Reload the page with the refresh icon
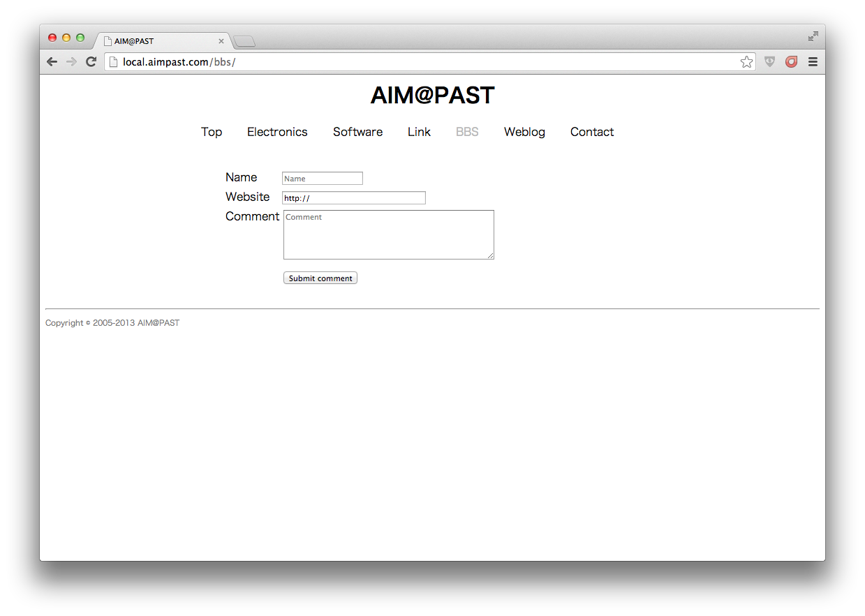865x616 pixels. [x=91, y=61]
